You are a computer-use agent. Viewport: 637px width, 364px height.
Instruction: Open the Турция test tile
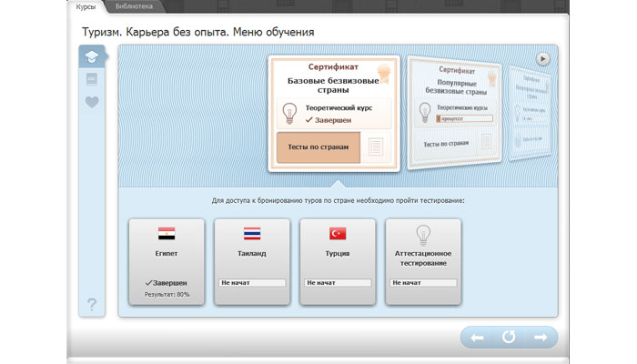click(338, 262)
